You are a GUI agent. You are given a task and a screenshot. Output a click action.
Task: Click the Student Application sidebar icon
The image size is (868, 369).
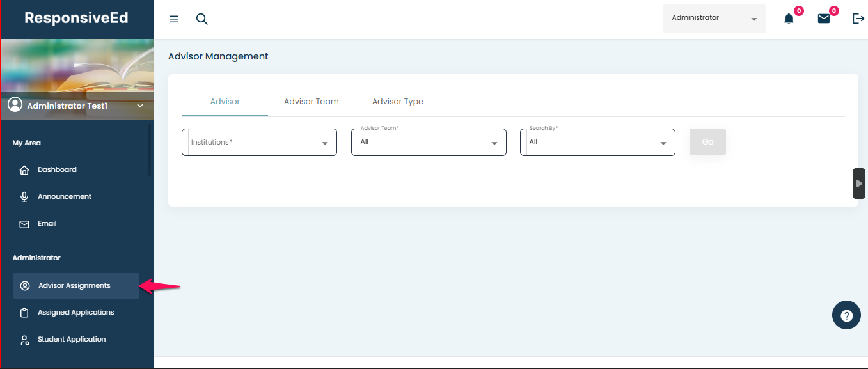tap(24, 340)
